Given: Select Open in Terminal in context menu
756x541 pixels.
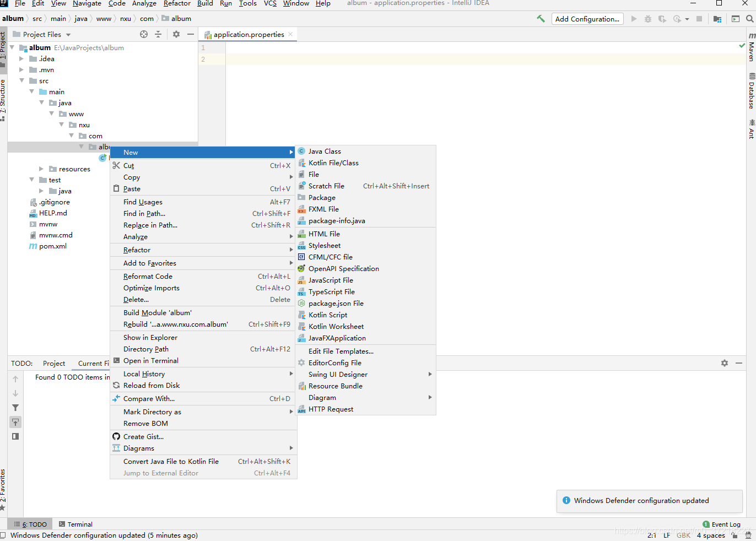Looking at the screenshot, I should click(x=203, y=361).
